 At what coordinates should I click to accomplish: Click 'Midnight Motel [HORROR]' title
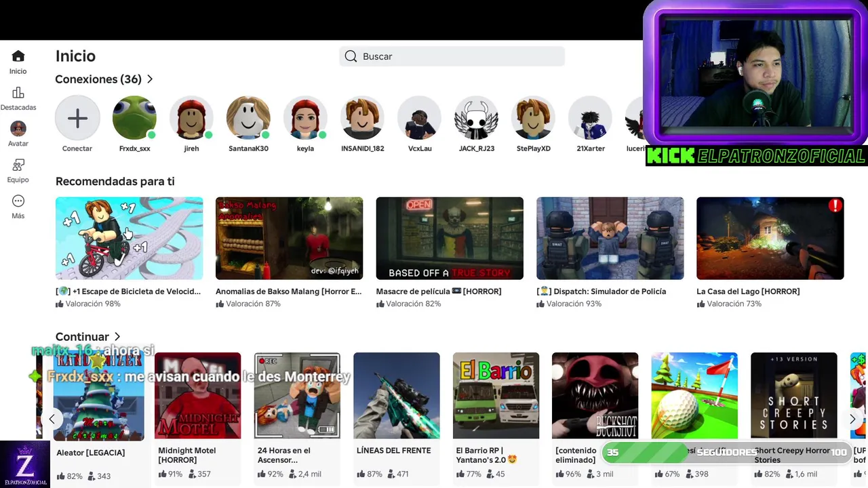[187, 455]
